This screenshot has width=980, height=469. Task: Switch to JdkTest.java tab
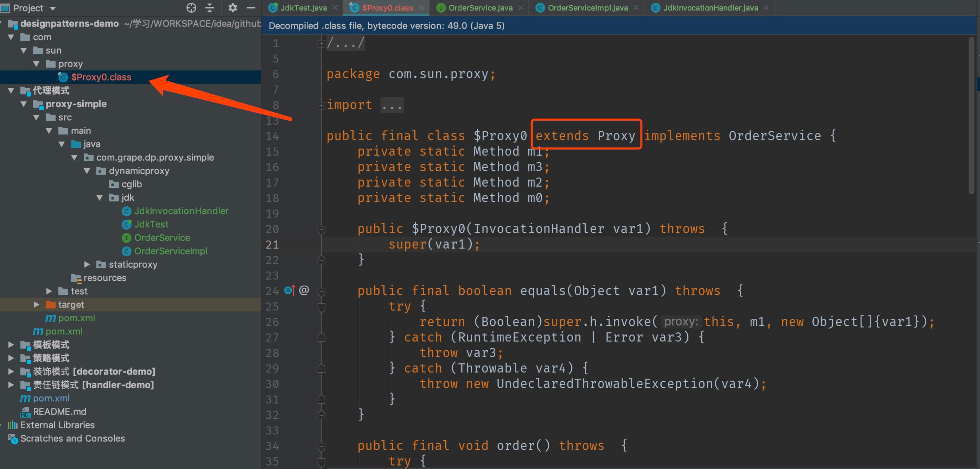303,8
